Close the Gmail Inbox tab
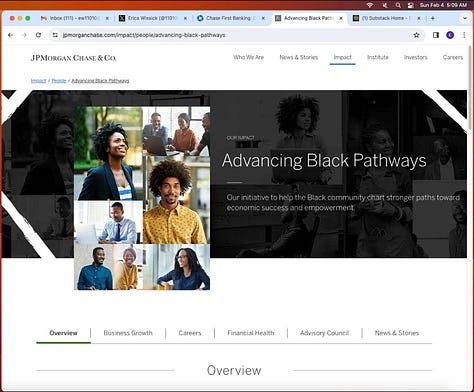The width and height of the screenshot is (474, 392). tap(107, 18)
